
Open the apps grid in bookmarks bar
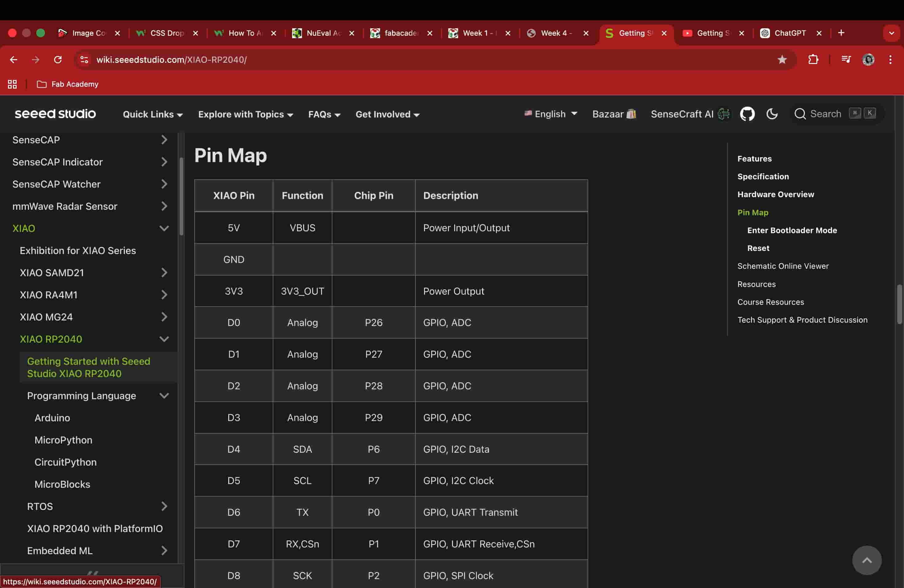tap(12, 84)
